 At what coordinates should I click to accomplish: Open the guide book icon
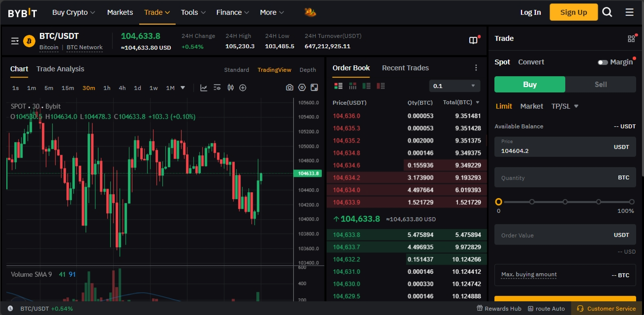coord(473,41)
